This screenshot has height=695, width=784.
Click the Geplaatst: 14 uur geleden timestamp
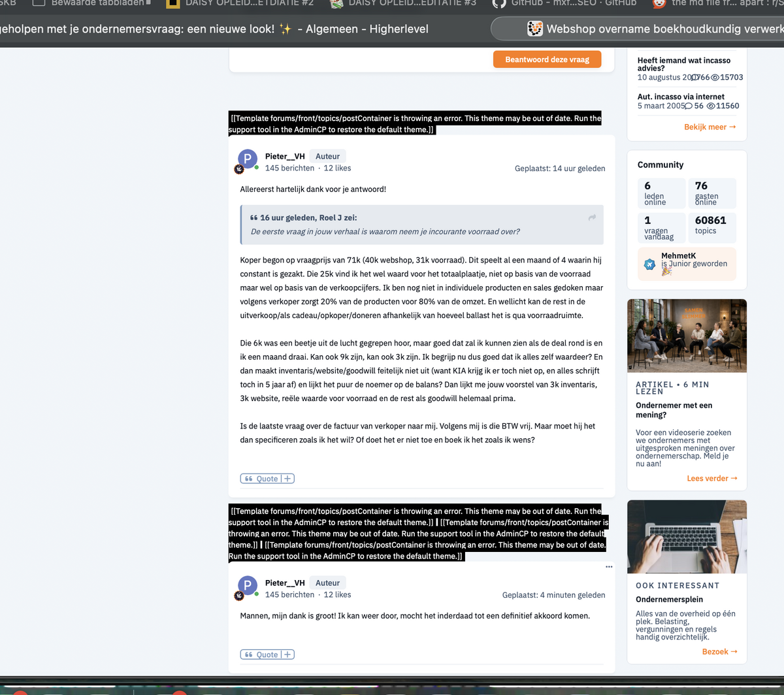pyautogui.click(x=560, y=169)
